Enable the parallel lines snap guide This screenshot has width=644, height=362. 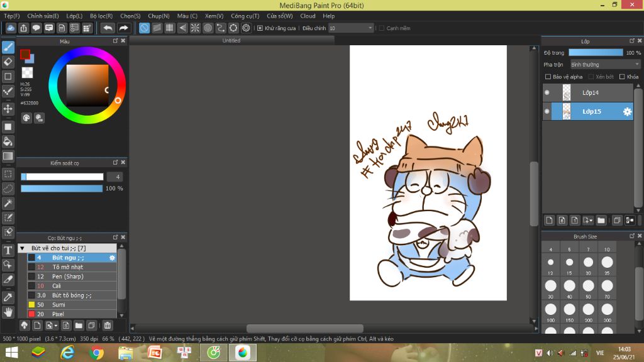(157, 28)
